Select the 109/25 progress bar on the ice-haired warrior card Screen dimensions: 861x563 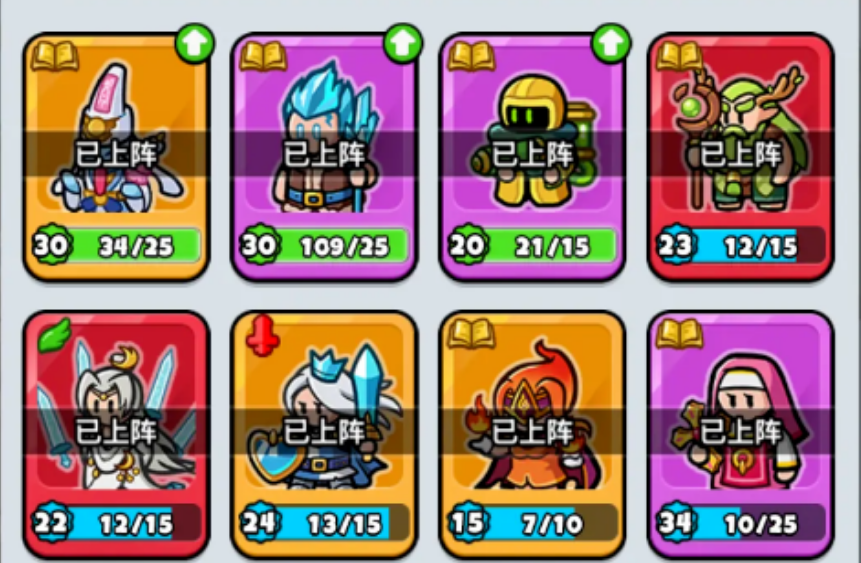(342, 246)
